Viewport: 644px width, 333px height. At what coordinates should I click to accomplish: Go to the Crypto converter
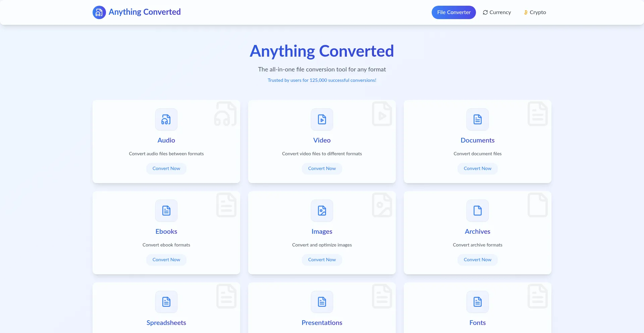[x=535, y=12]
